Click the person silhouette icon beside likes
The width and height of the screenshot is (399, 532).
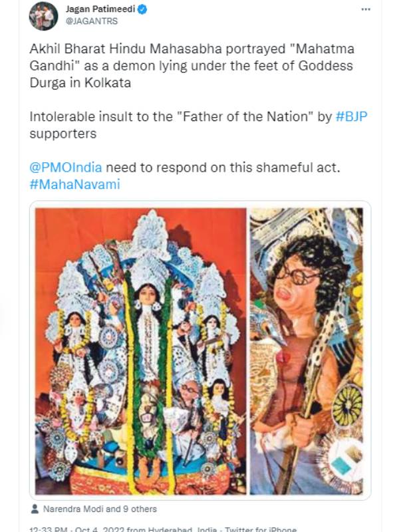point(34,509)
